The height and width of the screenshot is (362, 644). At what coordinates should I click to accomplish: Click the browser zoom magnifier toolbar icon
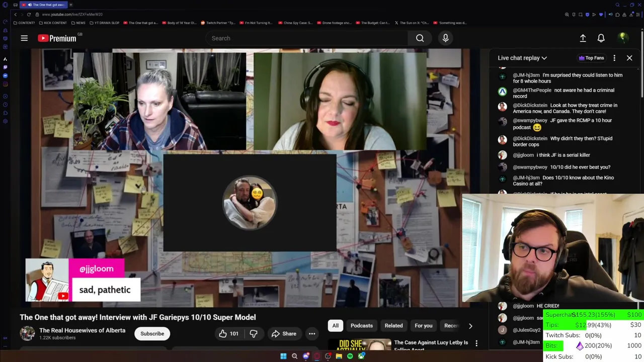point(567,15)
